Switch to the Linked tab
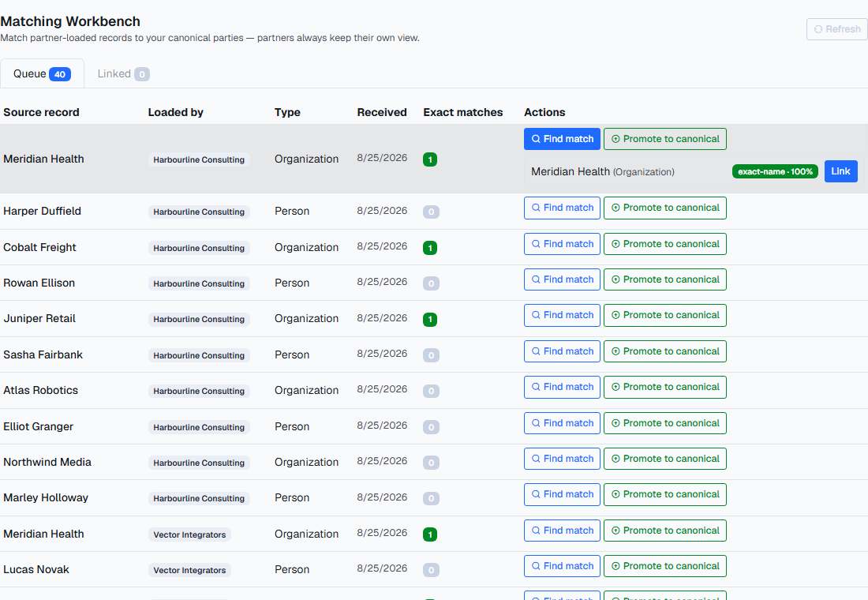Viewport: 868px width, 600px height. click(x=123, y=73)
